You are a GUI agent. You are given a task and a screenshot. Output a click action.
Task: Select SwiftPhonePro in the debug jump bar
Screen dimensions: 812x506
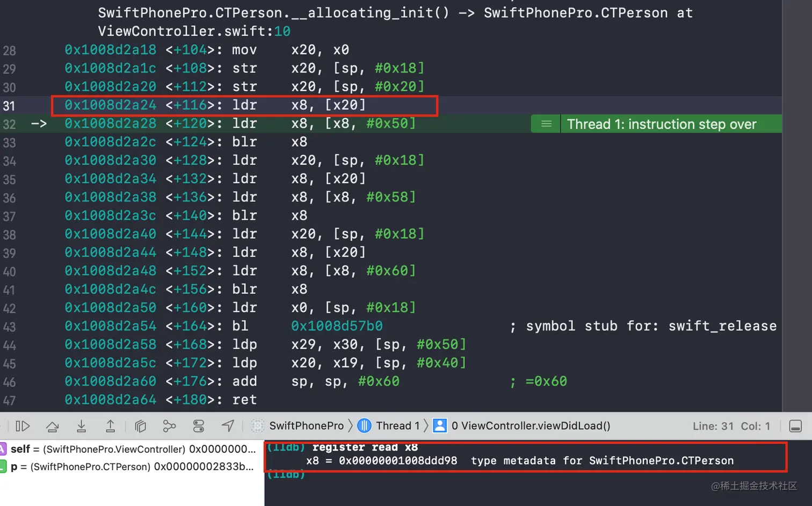coord(306,426)
